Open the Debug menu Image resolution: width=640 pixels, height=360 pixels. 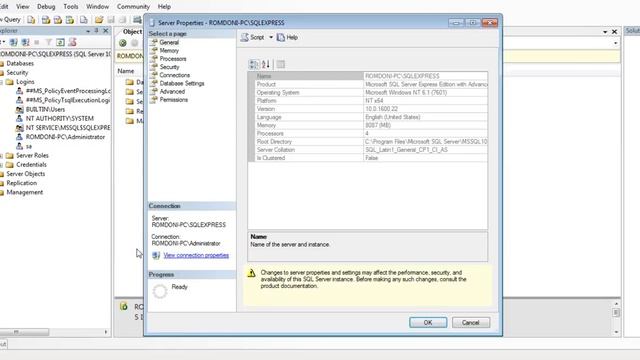(46, 7)
